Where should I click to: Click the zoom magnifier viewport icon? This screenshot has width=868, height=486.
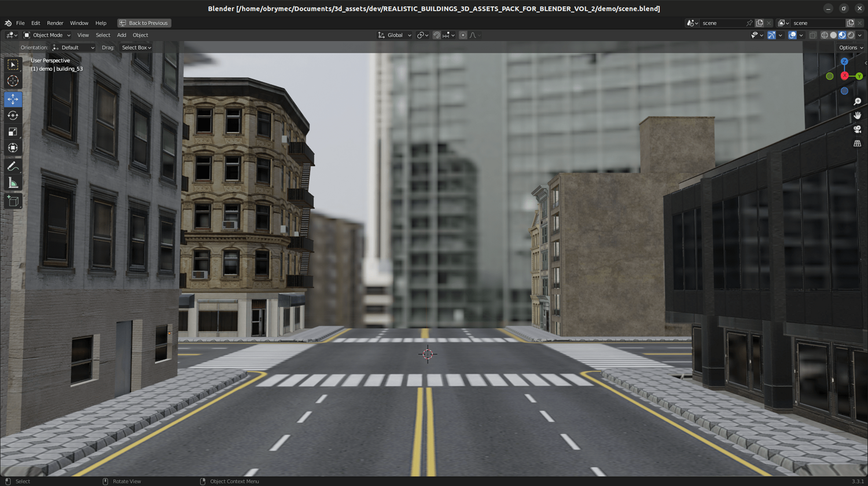(x=858, y=101)
